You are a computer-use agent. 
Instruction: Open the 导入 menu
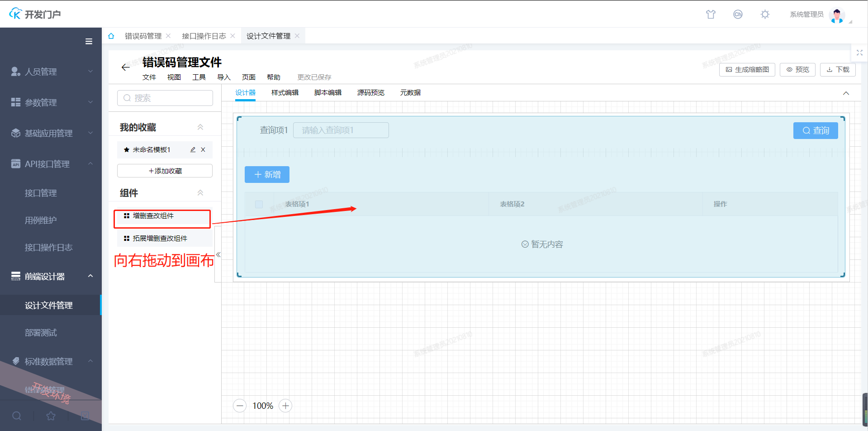click(224, 77)
